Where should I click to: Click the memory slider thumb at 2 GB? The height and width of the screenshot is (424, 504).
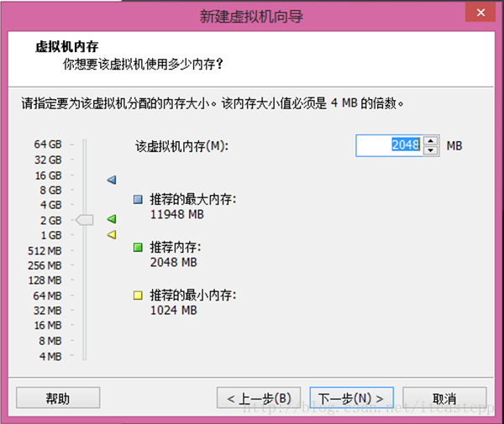[x=84, y=220]
